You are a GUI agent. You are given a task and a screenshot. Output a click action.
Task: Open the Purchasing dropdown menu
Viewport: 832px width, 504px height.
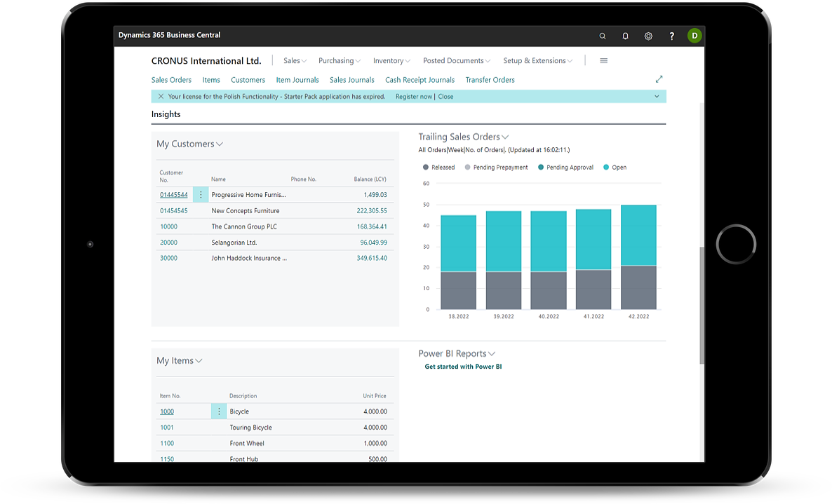(340, 60)
